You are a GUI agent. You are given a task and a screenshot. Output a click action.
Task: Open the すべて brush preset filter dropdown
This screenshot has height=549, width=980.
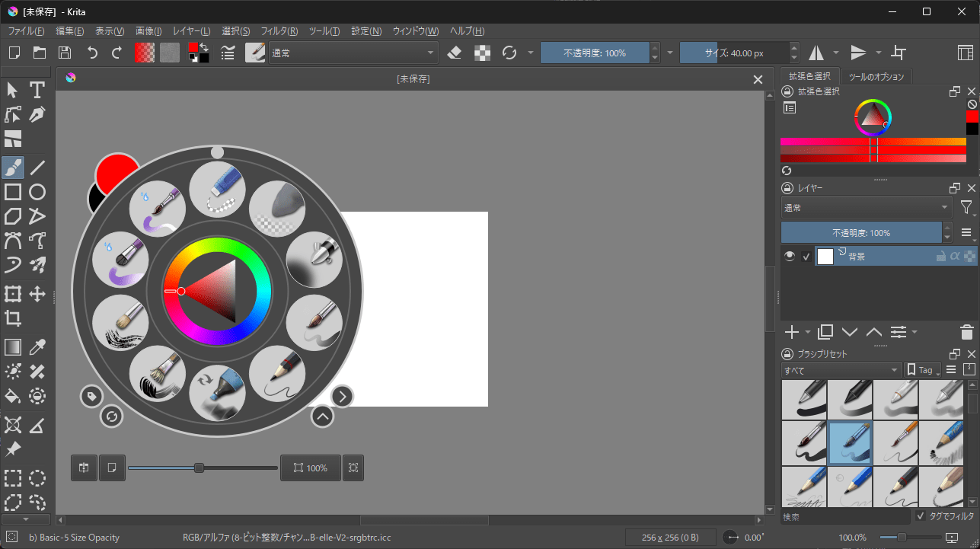tap(840, 370)
